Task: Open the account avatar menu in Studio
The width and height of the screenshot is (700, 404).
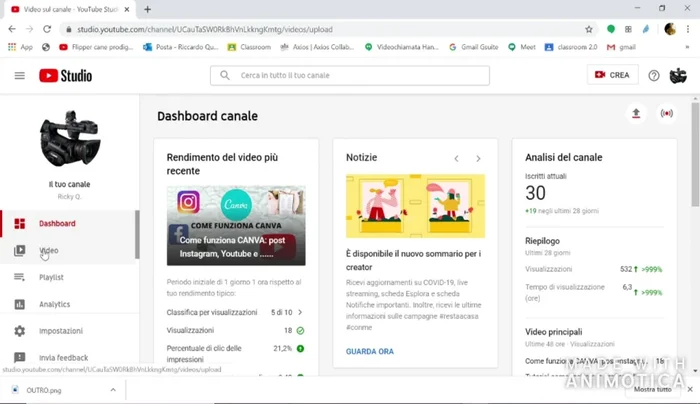Action: (x=678, y=75)
